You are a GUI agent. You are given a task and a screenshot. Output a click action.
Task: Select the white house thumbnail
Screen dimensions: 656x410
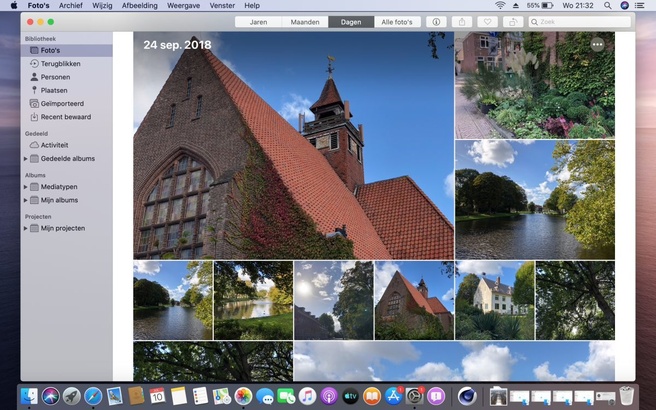coord(495,300)
